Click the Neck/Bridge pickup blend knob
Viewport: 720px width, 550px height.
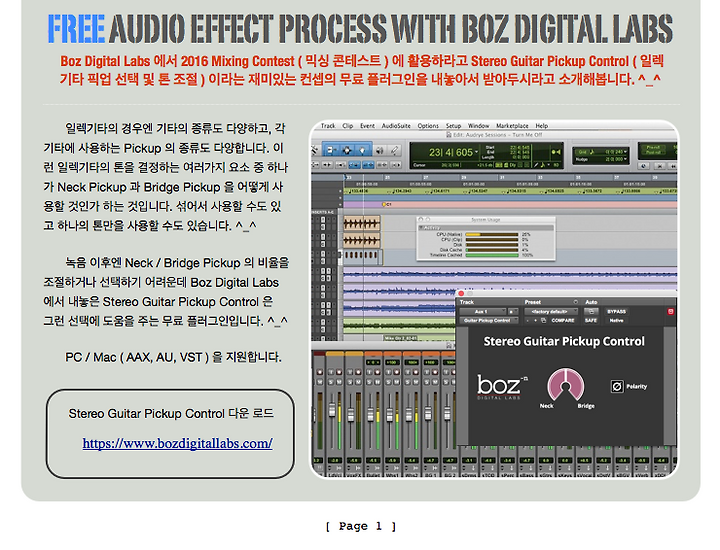(566, 385)
